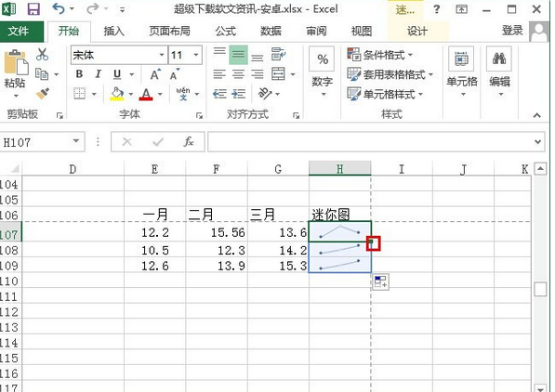Click the Save floppy disk icon
The height and width of the screenshot is (392, 555).
click(x=33, y=9)
